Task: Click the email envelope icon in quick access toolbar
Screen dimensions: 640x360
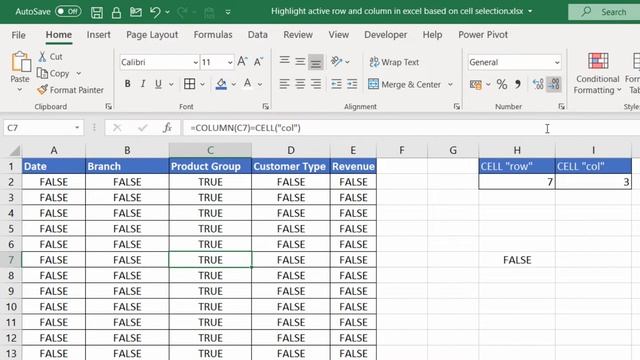Action: coord(136,12)
